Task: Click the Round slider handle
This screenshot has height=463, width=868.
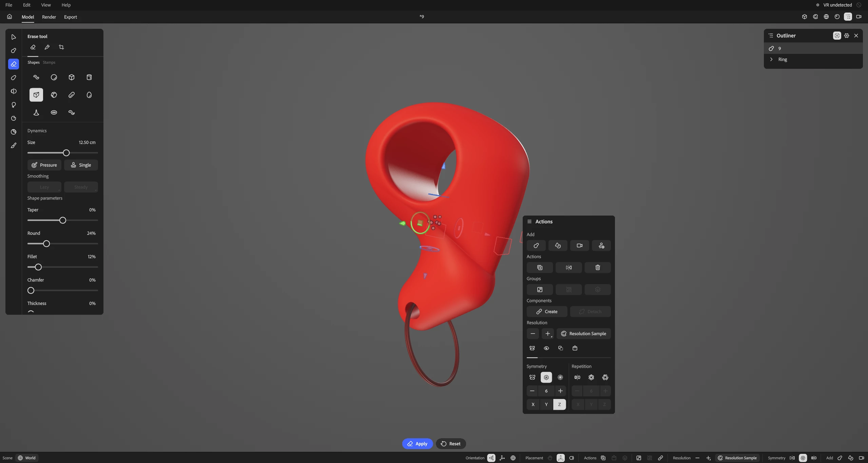Action: (x=46, y=244)
